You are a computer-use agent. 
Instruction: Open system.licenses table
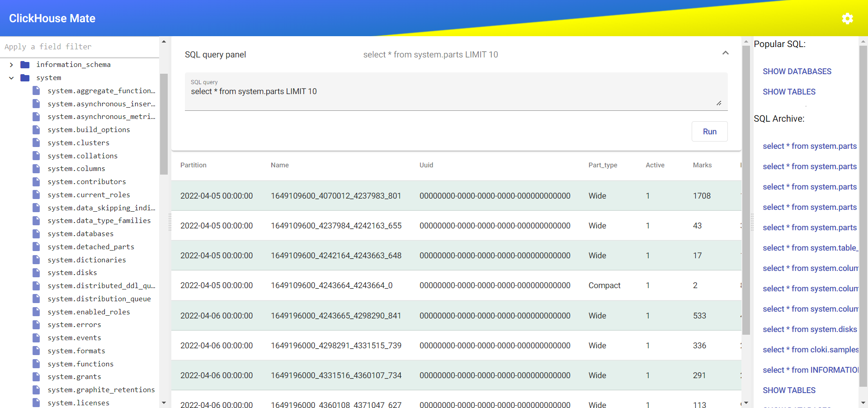[79, 403]
